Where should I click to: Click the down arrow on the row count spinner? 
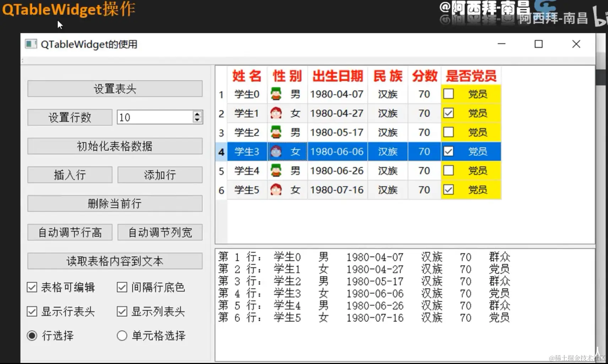click(x=197, y=120)
